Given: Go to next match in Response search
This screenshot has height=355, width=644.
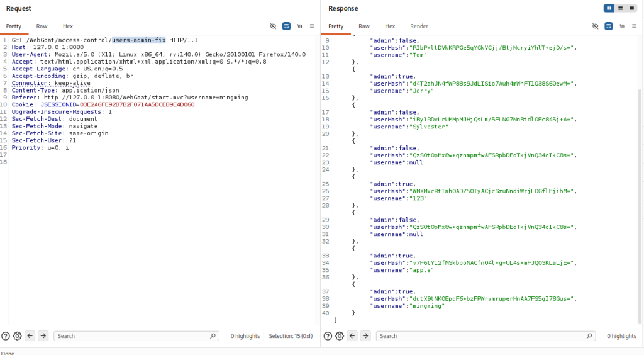Looking at the screenshot, I should (365, 336).
